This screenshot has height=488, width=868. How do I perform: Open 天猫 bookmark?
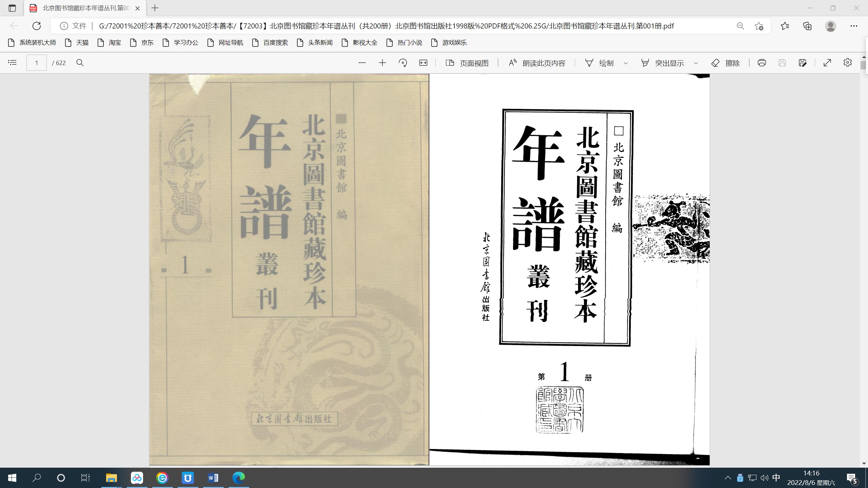click(x=77, y=43)
